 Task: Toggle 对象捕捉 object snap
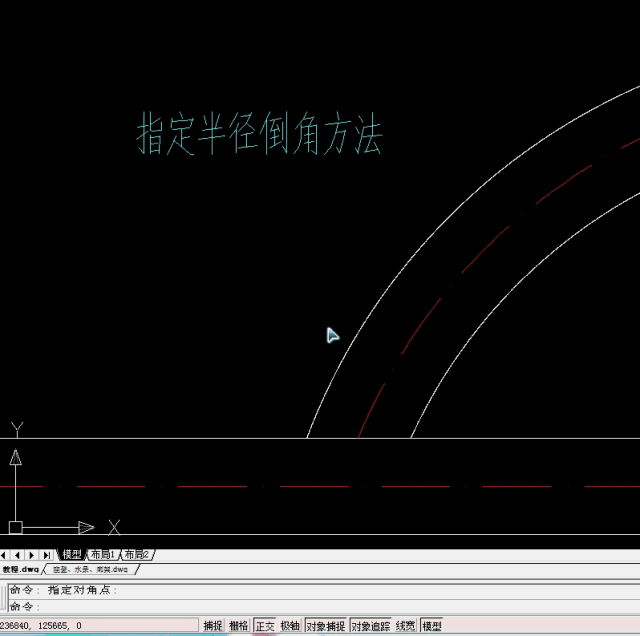[326, 625]
